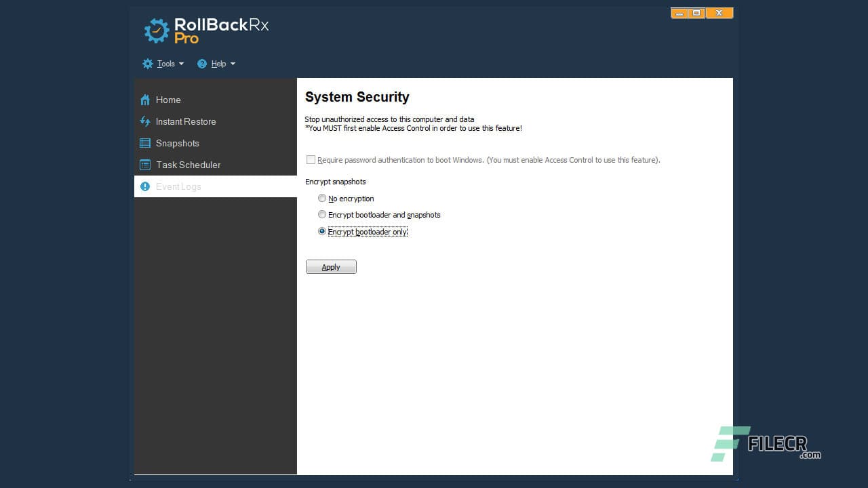Navigate to Instant Restore
Image resolution: width=868 pixels, height=488 pixels.
186,121
